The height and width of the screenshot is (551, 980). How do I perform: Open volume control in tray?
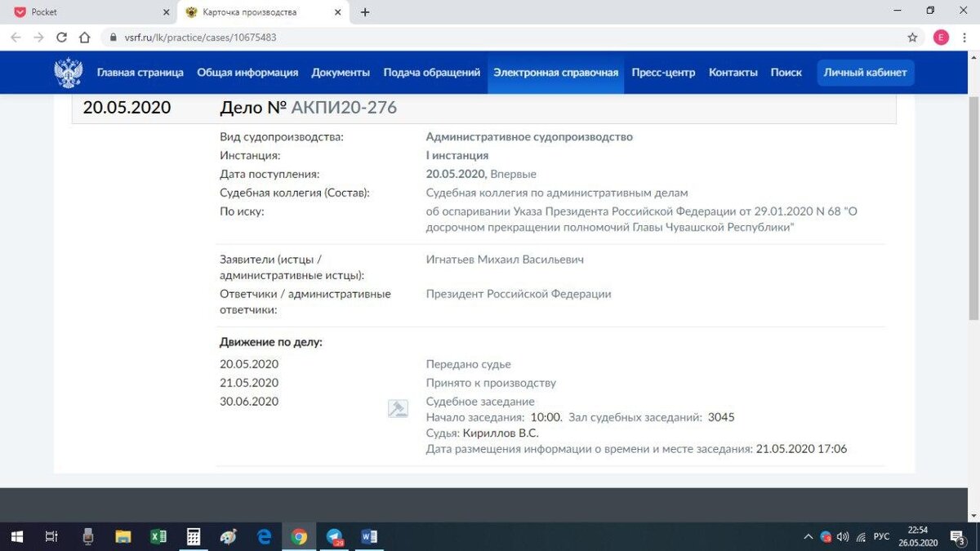click(843, 536)
